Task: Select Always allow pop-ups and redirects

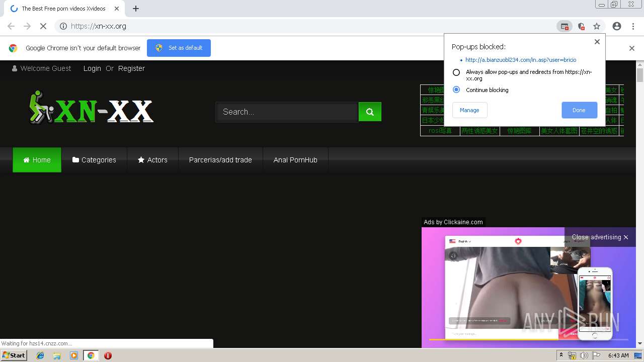Action: click(x=456, y=72)
